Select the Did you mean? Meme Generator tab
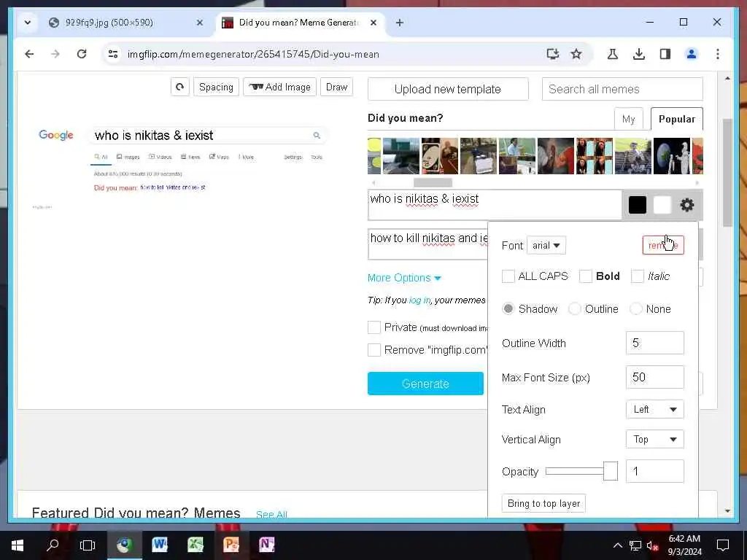The width and height of the screenshot is (747, 560). (x=298, y=23)
